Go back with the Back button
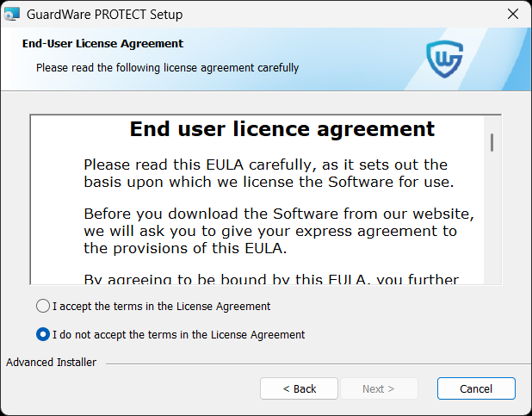The height and width of the screenshot is (416, 532). coord(299,388)
